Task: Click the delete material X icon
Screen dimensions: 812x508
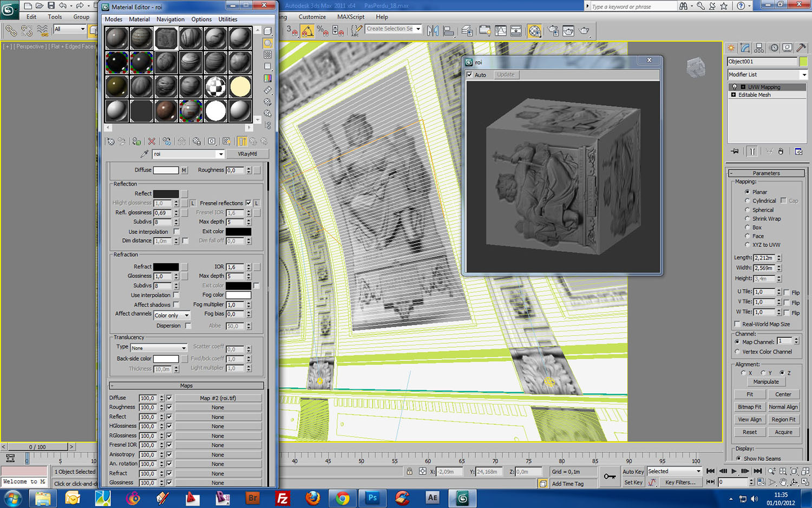Action: pyautogui.click(x=152, y=141)
